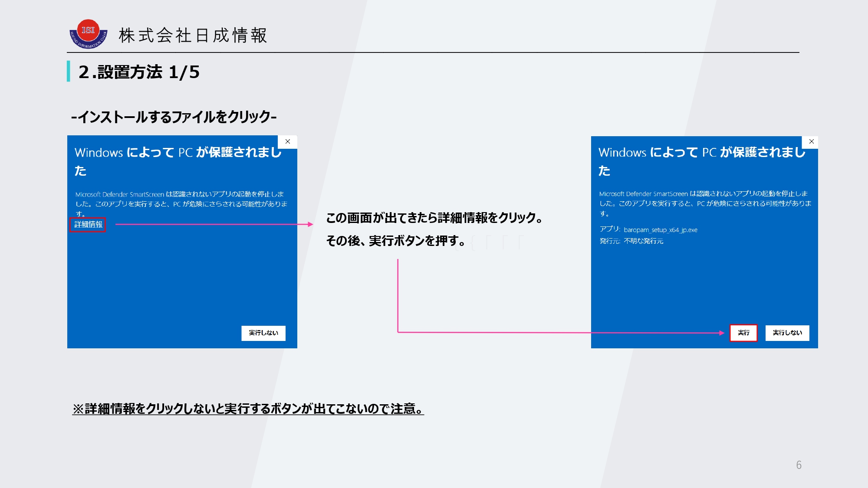Viewport: 868px width, 488px height.
Task: Click 実行しない button in the left dialog
Action: [263, 333]
